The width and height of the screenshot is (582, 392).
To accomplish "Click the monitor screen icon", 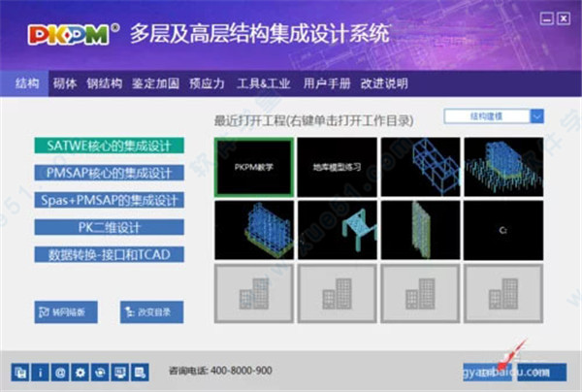I will click(x=120, y=372).
